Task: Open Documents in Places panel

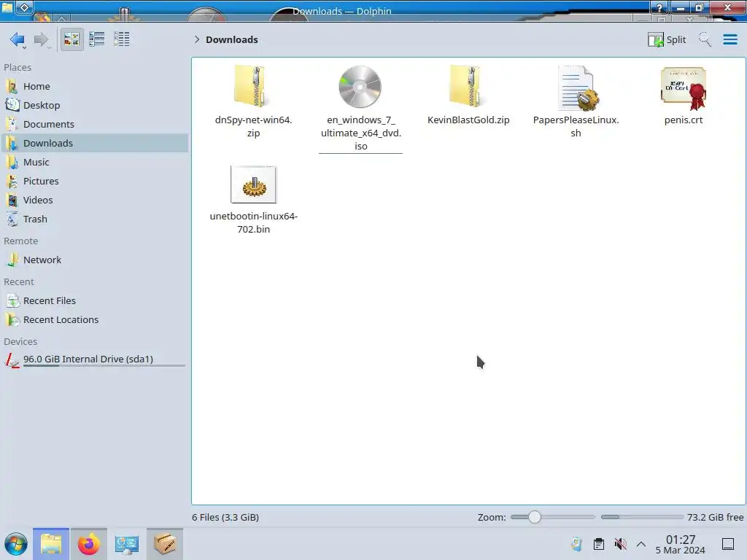Action: [x=95, y=124]
